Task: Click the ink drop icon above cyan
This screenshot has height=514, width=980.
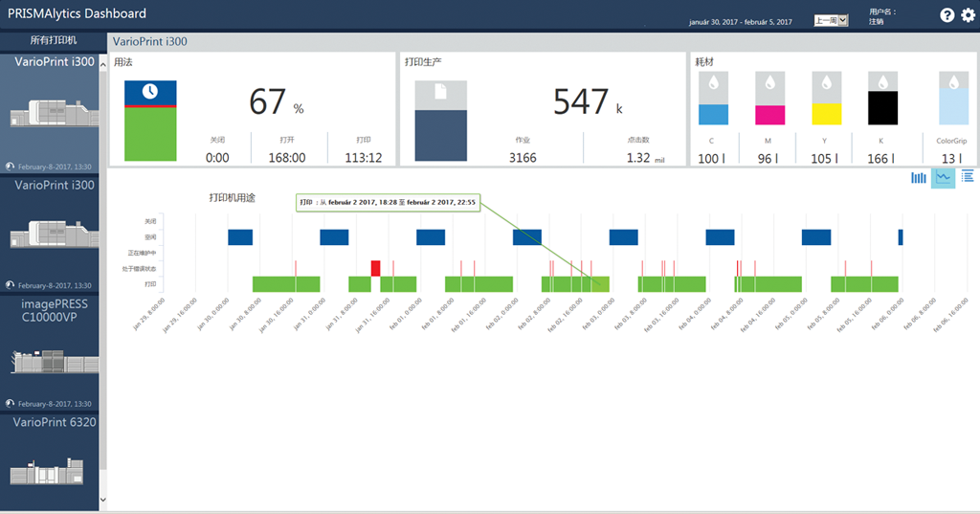Action: coord(713,82)
